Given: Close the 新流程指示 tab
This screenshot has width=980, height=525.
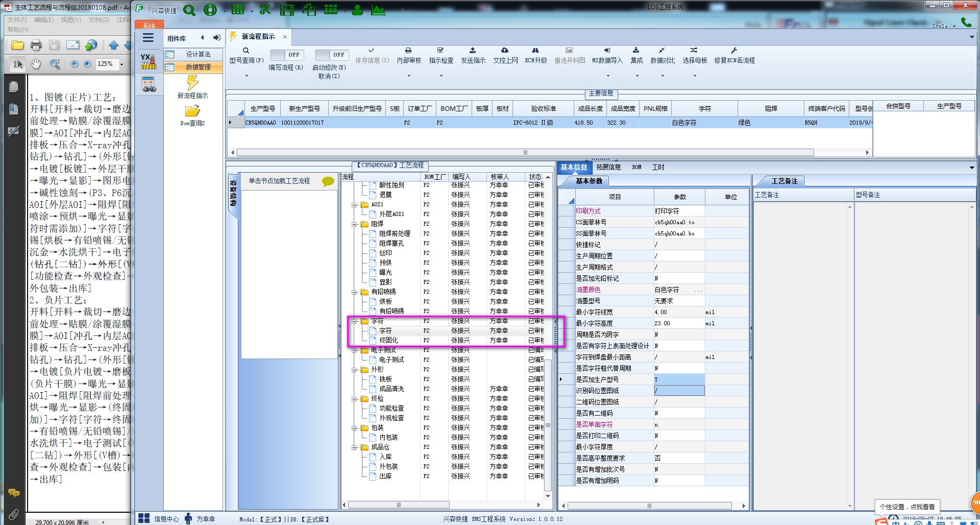Looking at the screenshot, I should (285, 37).
